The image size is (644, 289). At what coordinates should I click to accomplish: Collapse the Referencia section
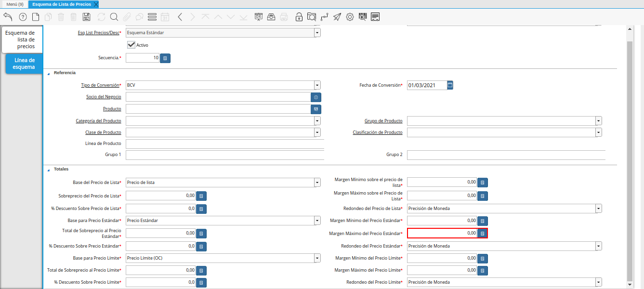48,73
